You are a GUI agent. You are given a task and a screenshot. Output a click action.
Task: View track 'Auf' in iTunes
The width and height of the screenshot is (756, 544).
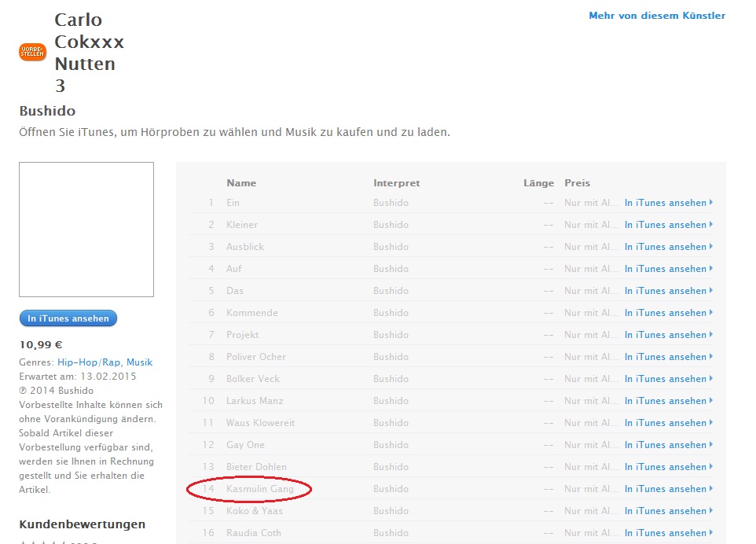[668, 269]
